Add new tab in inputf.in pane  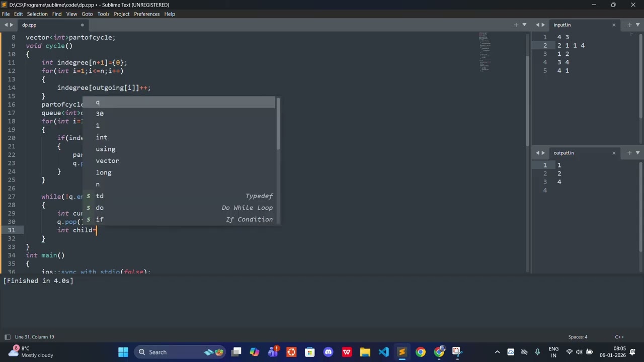tap(629, 25)
